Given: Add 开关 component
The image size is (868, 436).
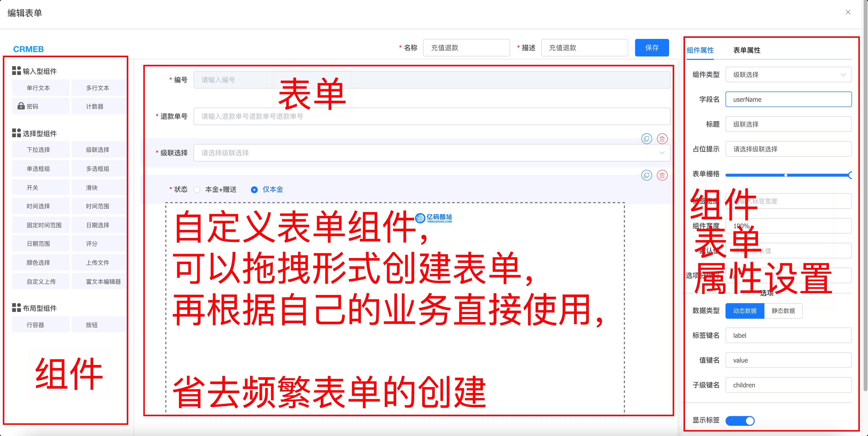Looking at the screenshot, I should [x=41, y=188].
